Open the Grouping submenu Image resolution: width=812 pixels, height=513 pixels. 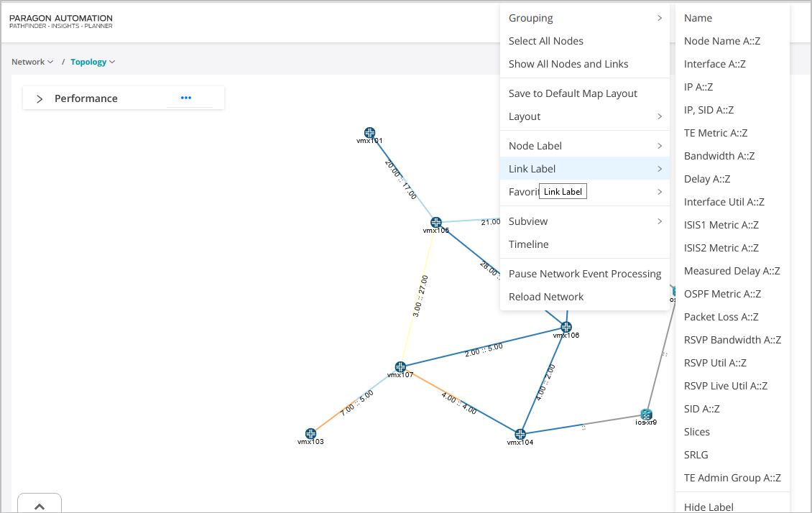[585, 18]
